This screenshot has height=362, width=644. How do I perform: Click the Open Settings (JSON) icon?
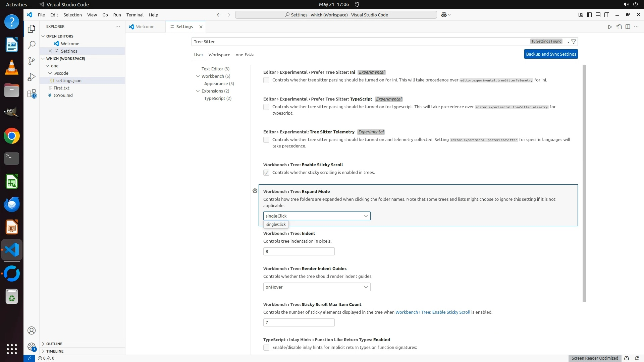pos(619,27)
